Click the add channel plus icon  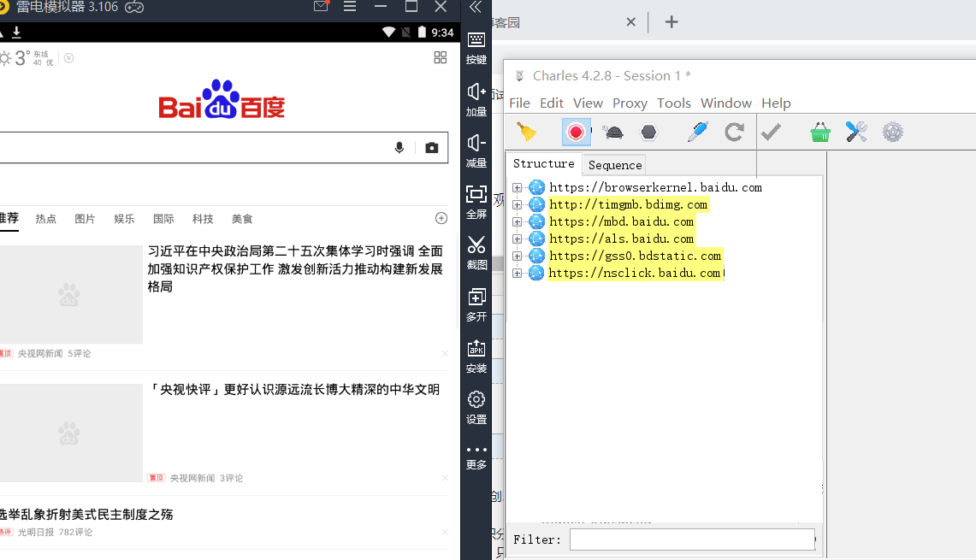[441, 218]
